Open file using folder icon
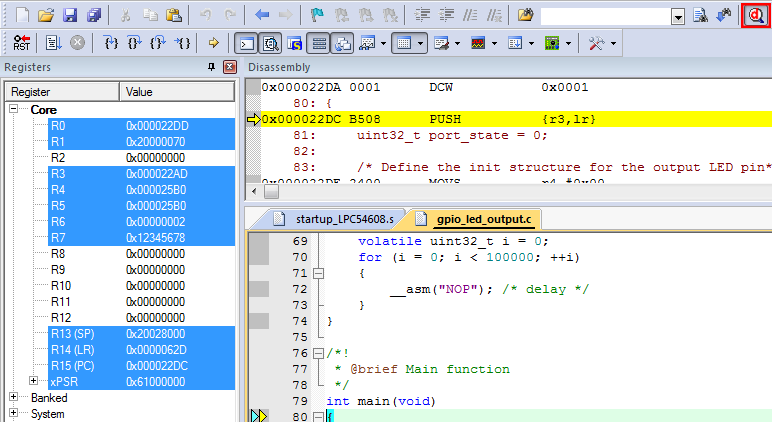This screenshot has width=772, height=422. pyautogui.click(x=46, y=16)
